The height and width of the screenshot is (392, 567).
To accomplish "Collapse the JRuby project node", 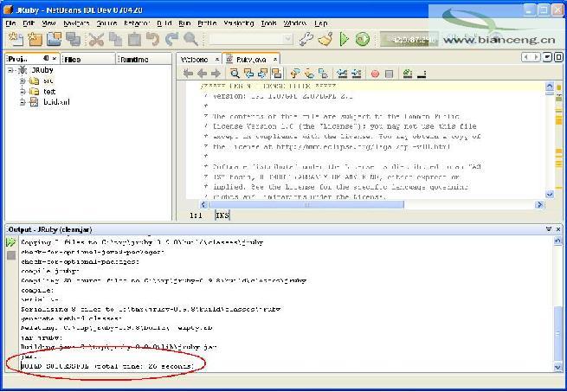I will [11, 70].
